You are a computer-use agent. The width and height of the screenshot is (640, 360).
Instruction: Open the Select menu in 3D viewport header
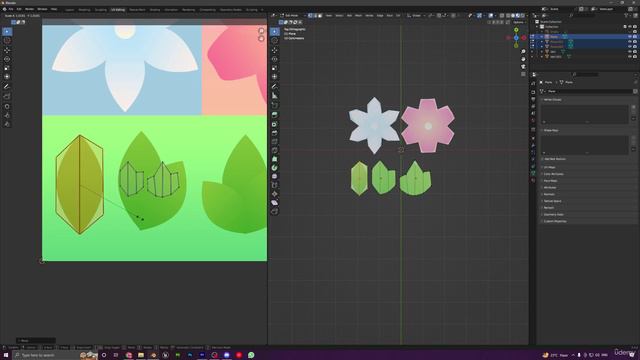[339, 16]
